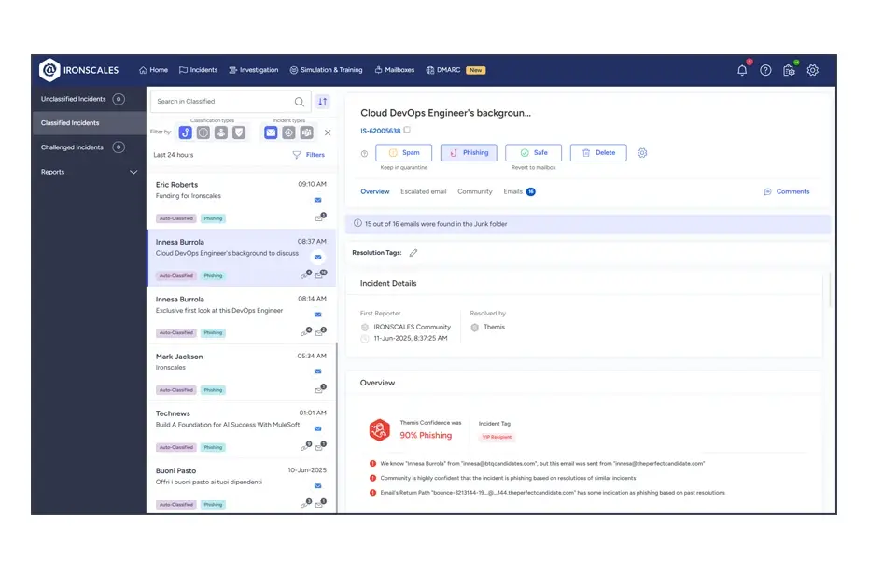
Task: Click the detail panel vertical scrollbar
Action: (831, 289)
